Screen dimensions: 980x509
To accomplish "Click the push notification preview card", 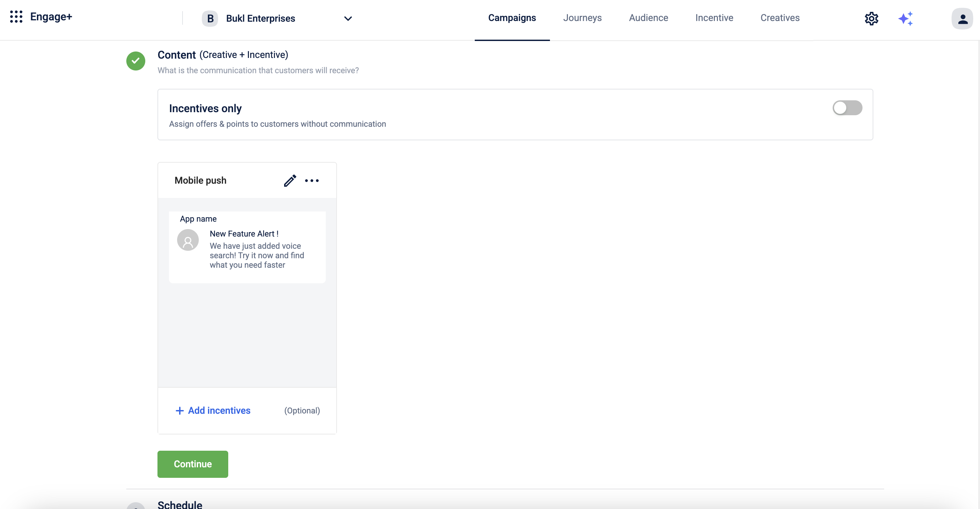I will 247,247.
